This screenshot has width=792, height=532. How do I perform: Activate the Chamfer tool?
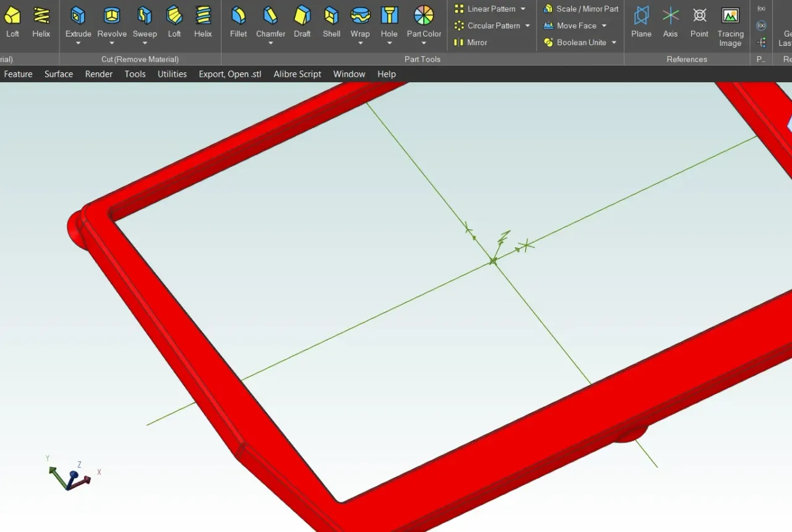pos(270,19)
